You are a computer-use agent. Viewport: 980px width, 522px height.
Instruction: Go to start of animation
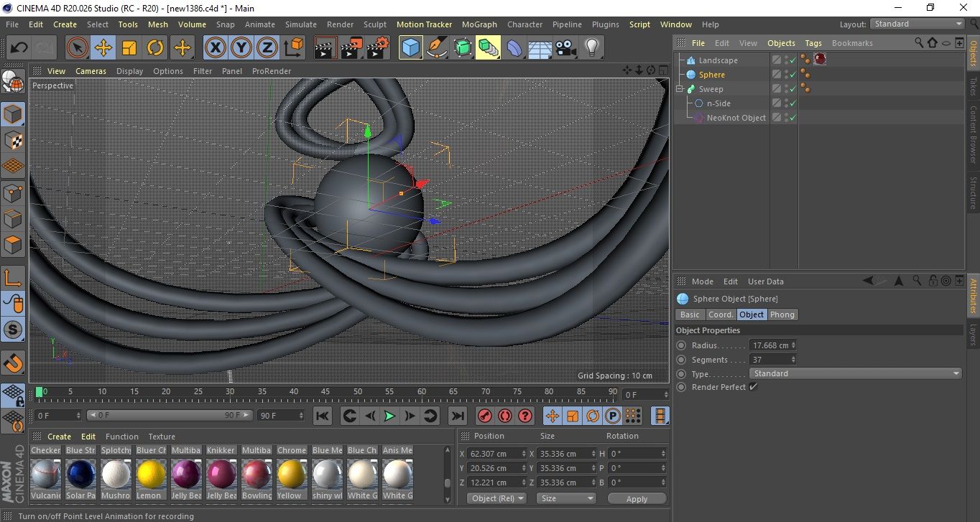click(x=323, y=416)
